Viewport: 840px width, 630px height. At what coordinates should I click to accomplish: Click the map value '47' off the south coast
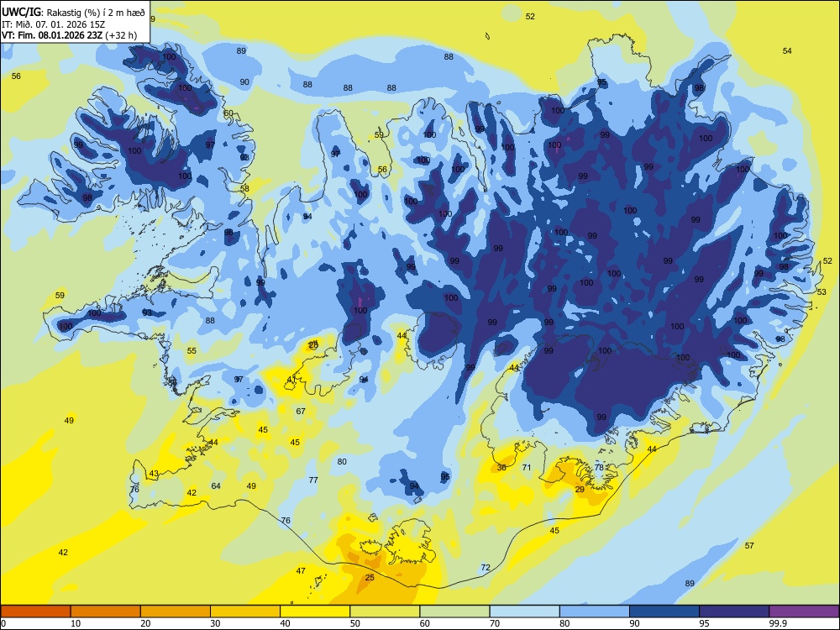[x=301, y=571]
